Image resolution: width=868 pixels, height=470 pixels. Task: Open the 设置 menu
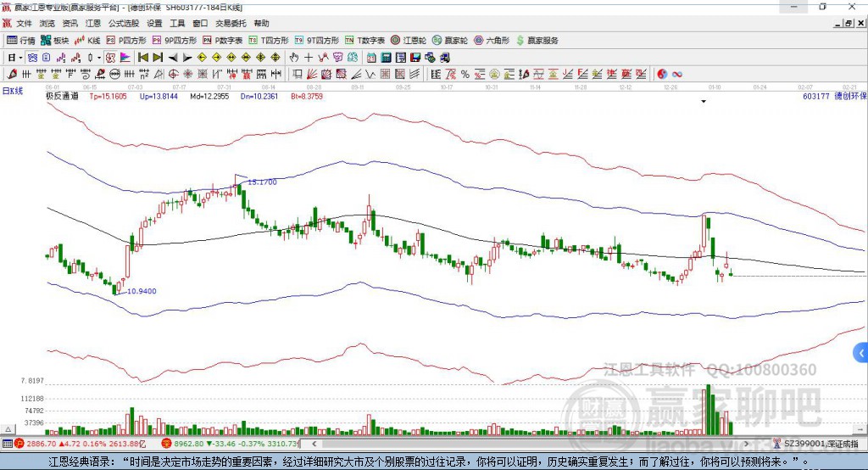click(154, 23)
